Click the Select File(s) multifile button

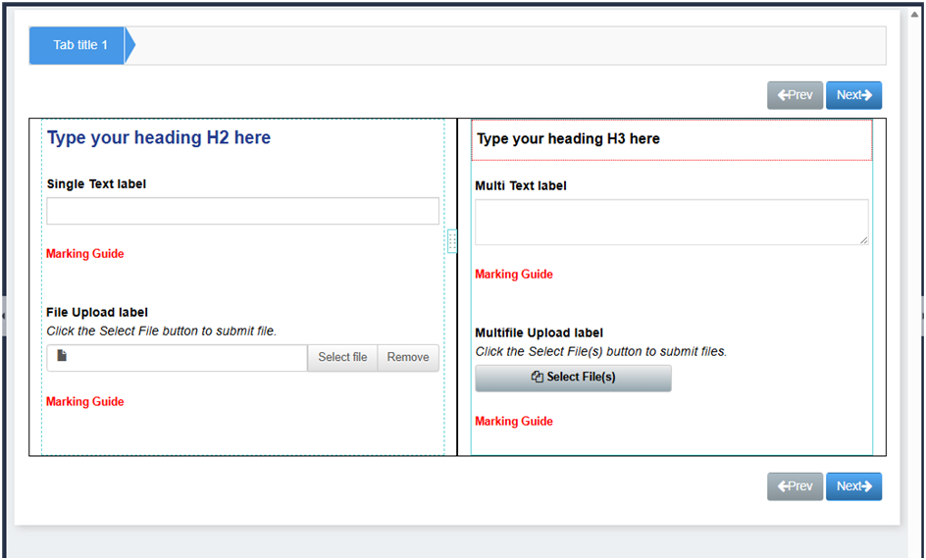(x=573, y=378)
